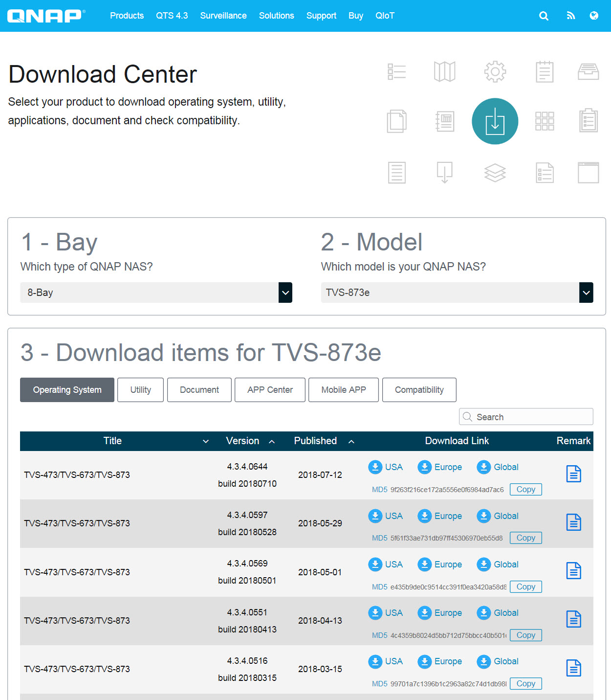The height and width of the screenshot is (700, 611).
Task: Copy MD5 for version 4.3.4.0644
Action: pos(526,489)
